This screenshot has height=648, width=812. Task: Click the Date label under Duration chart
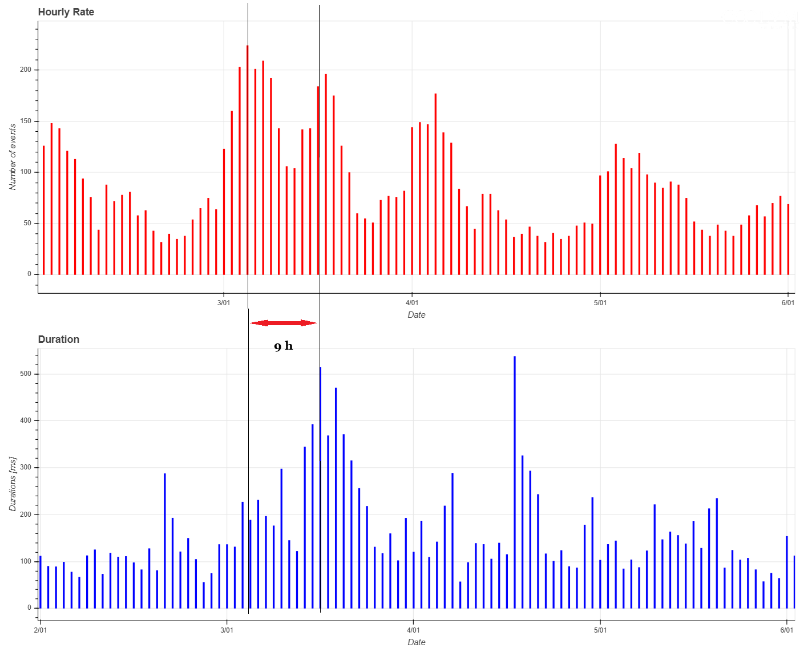pyautogui.click(x=416, y=642)
